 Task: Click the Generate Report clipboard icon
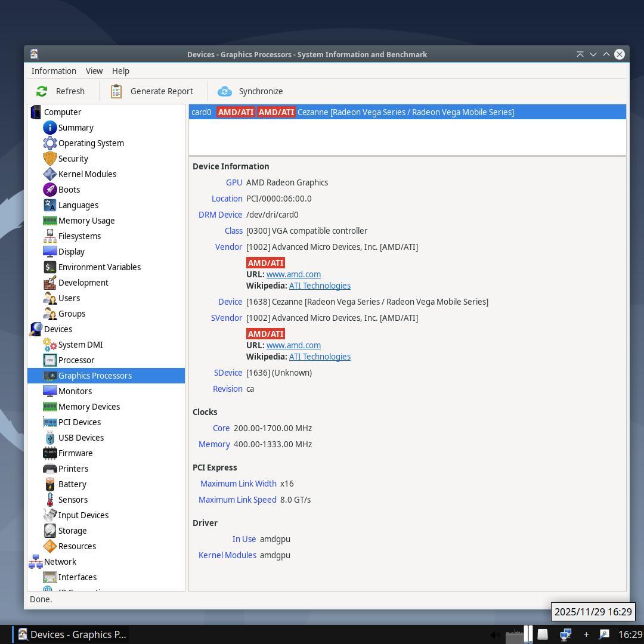click(116, 91)
